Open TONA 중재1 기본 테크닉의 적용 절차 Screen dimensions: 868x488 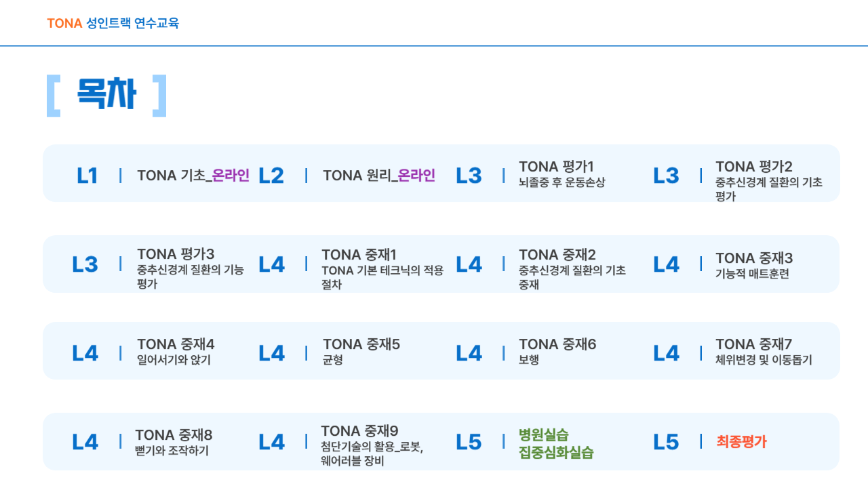pos(382,269)
